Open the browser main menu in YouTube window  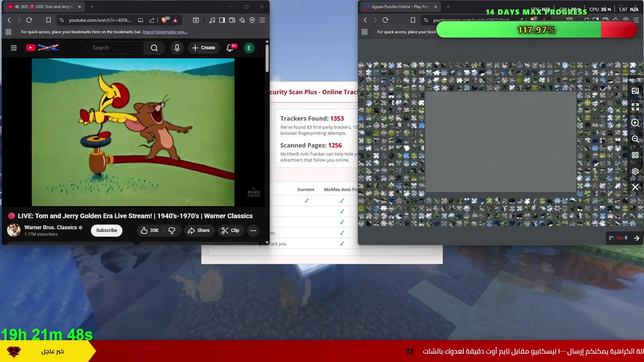coord(262,20)
